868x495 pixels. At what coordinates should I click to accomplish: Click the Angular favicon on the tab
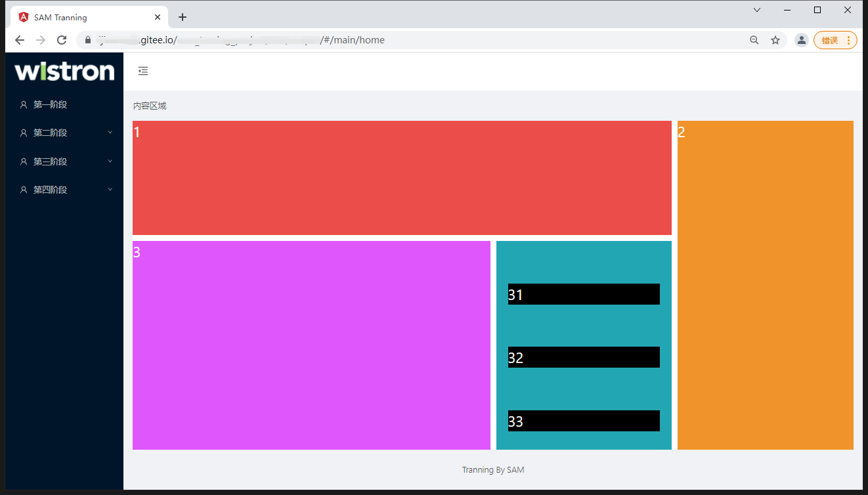click(x=24, y=17)
